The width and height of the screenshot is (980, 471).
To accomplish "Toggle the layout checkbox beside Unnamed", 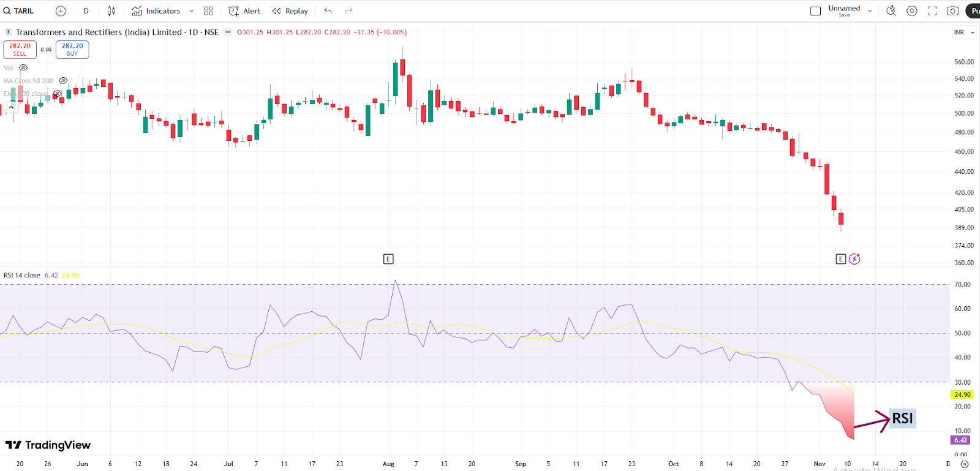I will pos(815,11).
